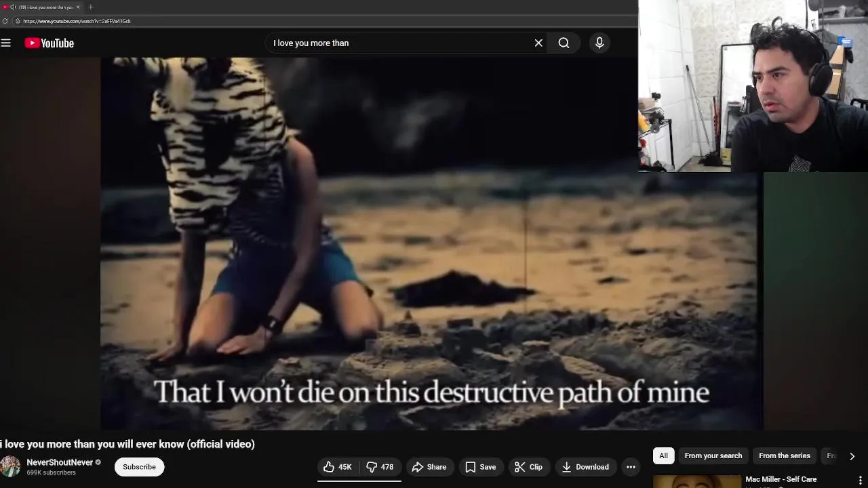Start voice search with microphone icon
Viewport: 868px width, 488px height.
(599, 43)
